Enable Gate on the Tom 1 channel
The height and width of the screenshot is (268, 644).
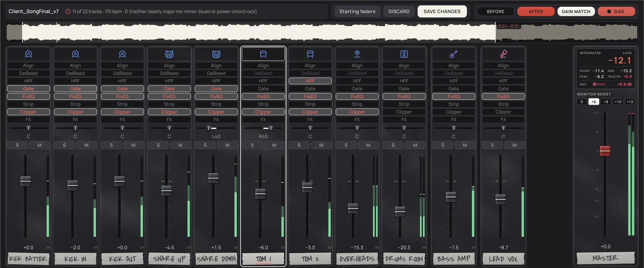pos(263,89)
